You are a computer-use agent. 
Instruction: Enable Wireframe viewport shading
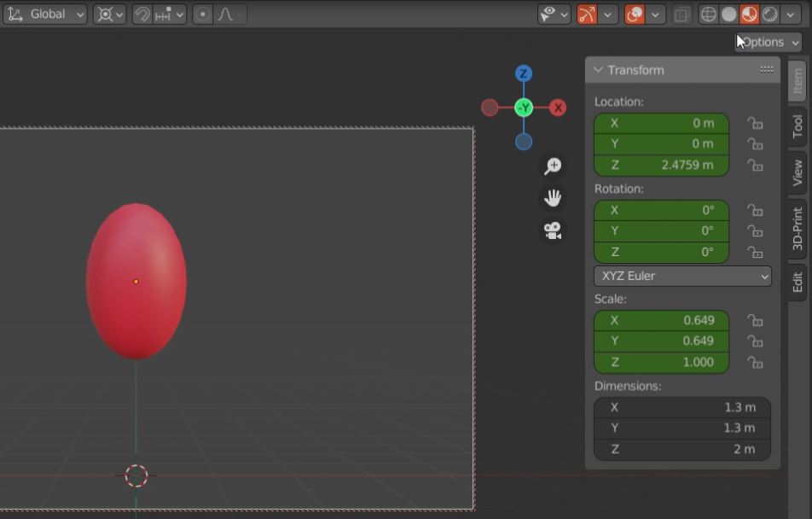[710, 14]
